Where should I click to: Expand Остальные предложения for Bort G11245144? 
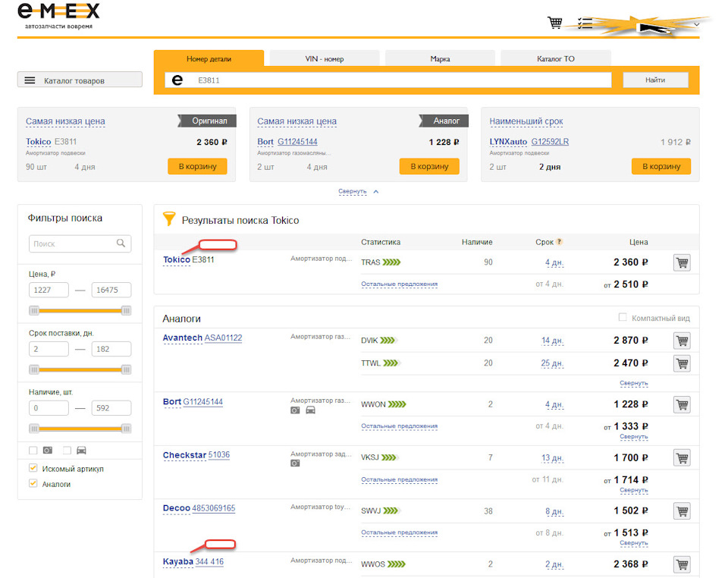pos(400,426)
